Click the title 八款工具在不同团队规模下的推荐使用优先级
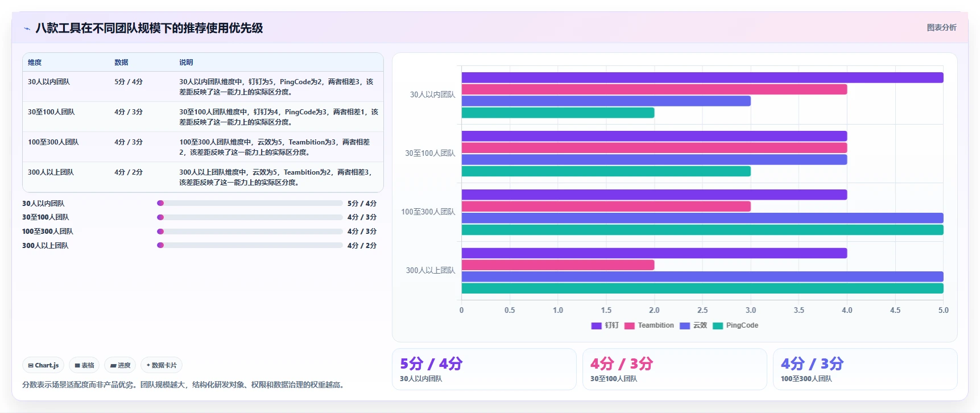Image resolution: width=980 pixels, height=413 pixels. (x=149, y=28)
